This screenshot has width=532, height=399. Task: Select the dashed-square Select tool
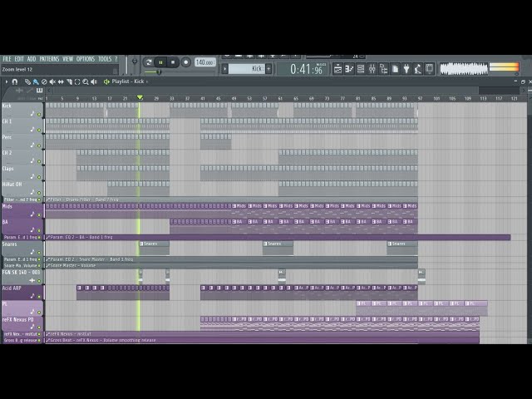point(77,81)
